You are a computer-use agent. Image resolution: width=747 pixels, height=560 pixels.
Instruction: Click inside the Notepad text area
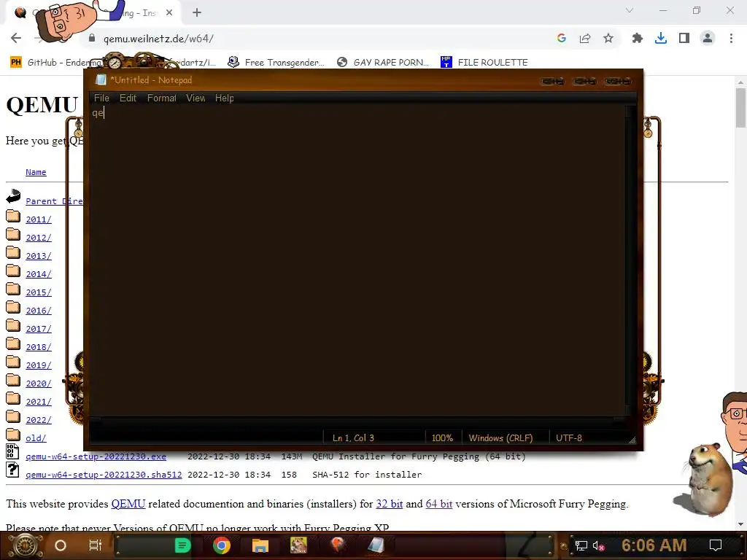pos(357,260)
